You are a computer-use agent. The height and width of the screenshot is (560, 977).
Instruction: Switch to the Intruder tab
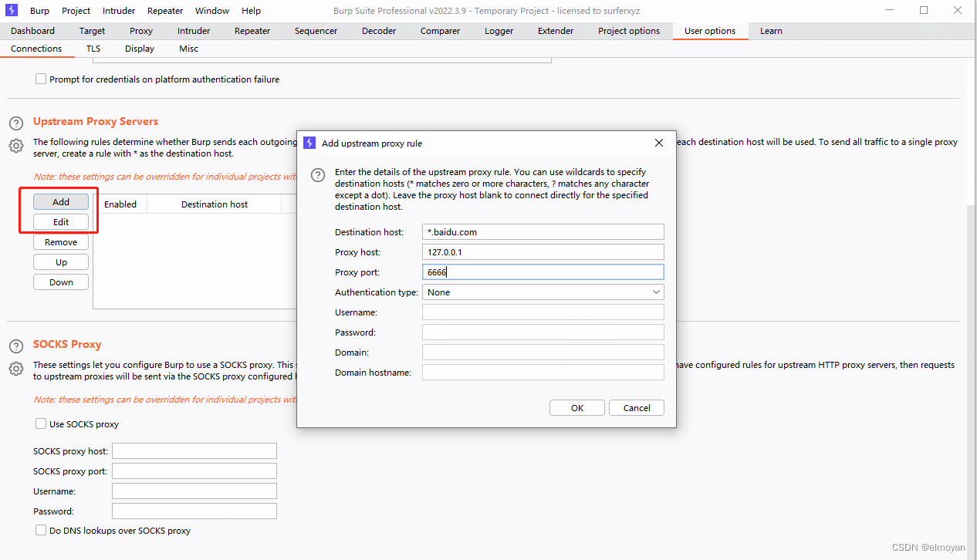pos(194,31)
